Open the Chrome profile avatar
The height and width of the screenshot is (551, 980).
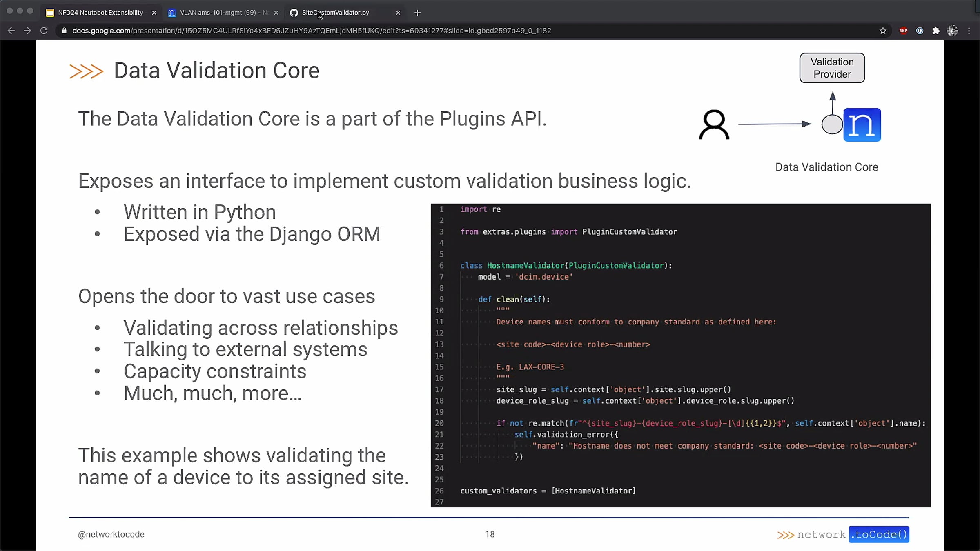[x=952, y=31]
